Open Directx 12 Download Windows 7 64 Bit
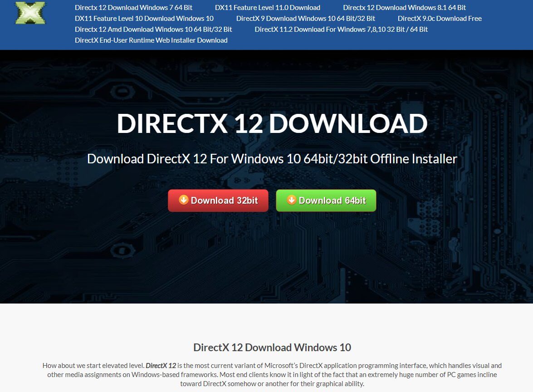This screenshot has height=392, width=533. pos(133,7)
